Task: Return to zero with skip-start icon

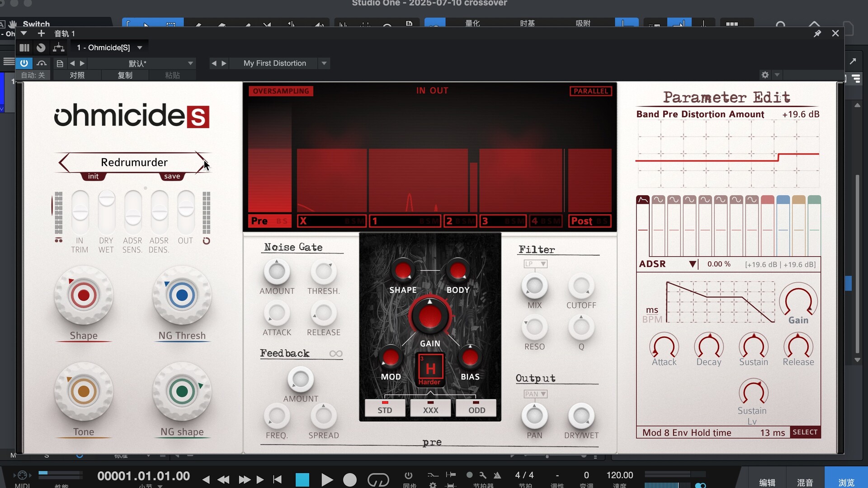Action: coord(278,479)
